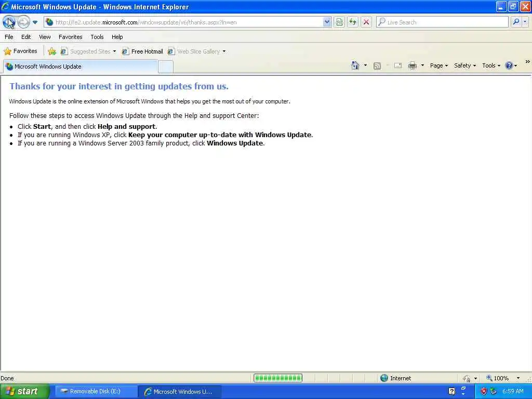The height and width of the screenshot is (399, 532).
Task: Open the Favorites menu
Action: (71, 37)
